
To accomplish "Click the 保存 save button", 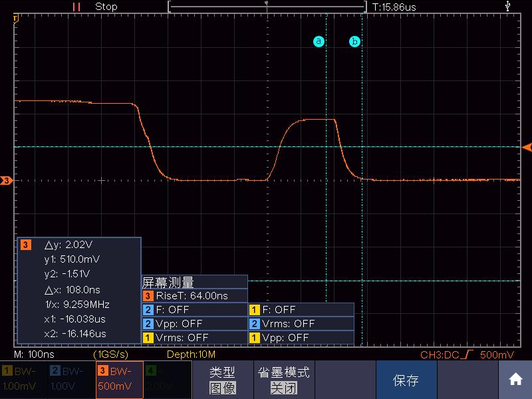I will (406, 379).
